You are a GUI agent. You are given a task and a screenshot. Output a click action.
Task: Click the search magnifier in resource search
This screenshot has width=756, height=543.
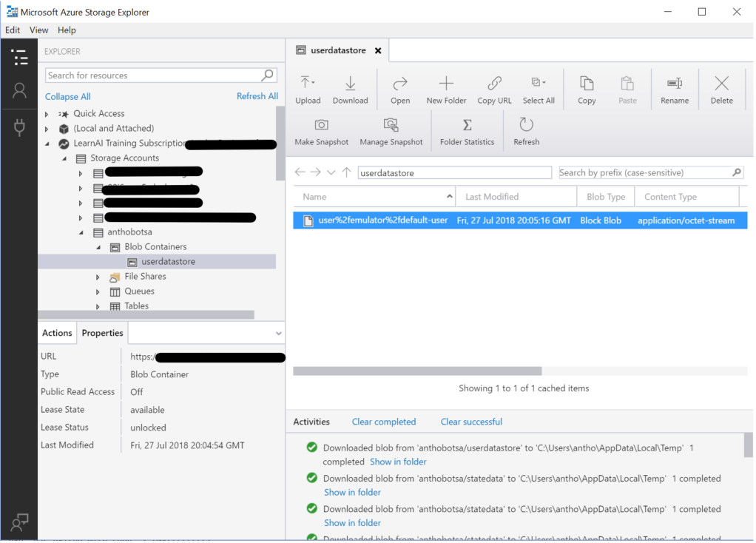coord(268,75)
